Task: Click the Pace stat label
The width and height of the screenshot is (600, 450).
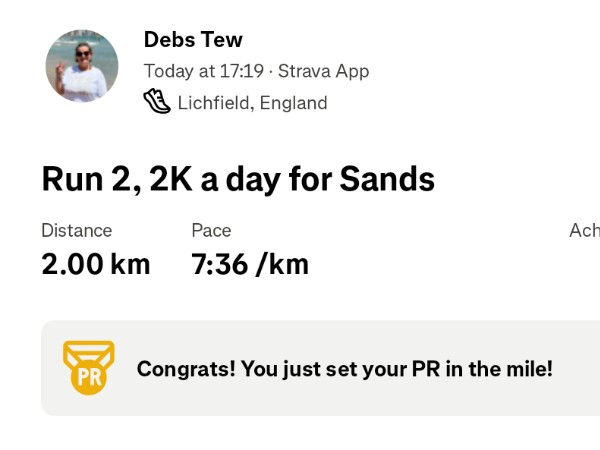Action: pos(211,230)
